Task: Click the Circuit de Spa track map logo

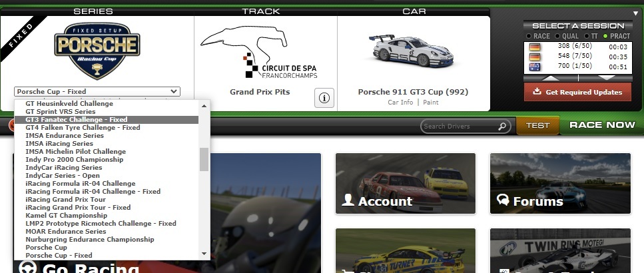Action: [259, 52]
